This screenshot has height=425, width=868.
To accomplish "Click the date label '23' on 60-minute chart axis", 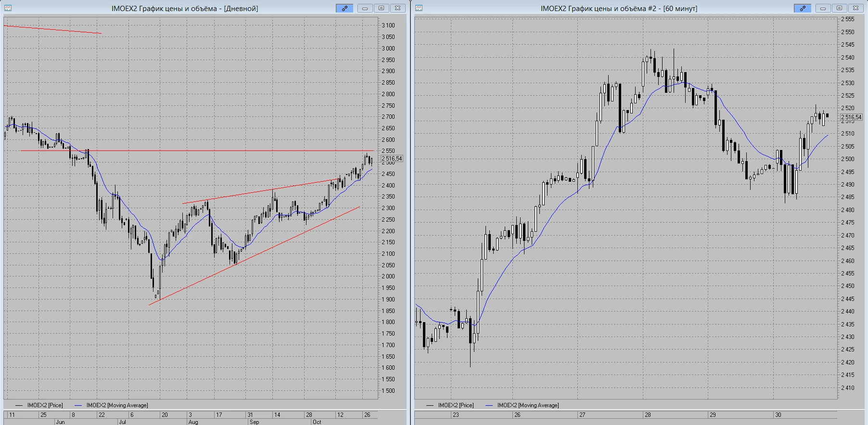I will coord(456,414).
